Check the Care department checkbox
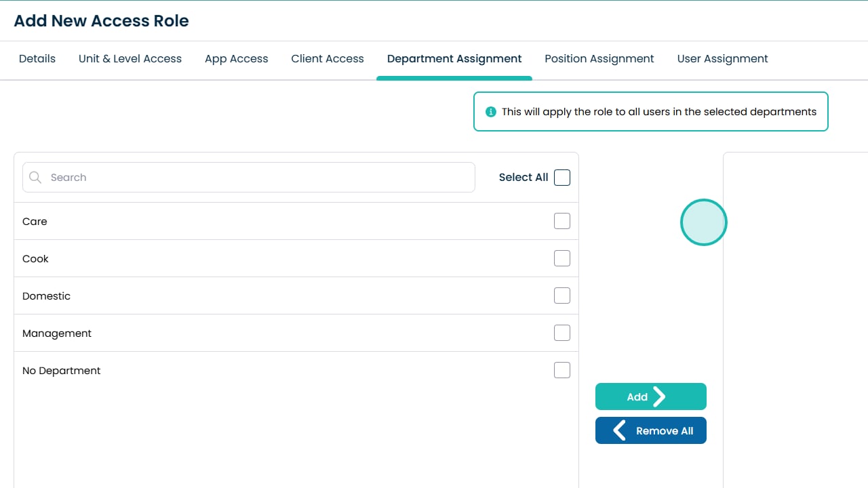 [x=562, y=221]
